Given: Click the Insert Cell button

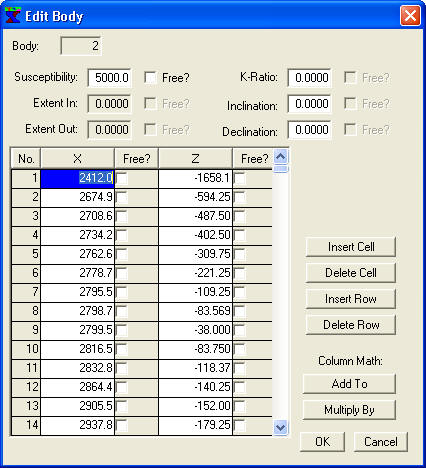Looking at the screenshot, I should [351, 247].
